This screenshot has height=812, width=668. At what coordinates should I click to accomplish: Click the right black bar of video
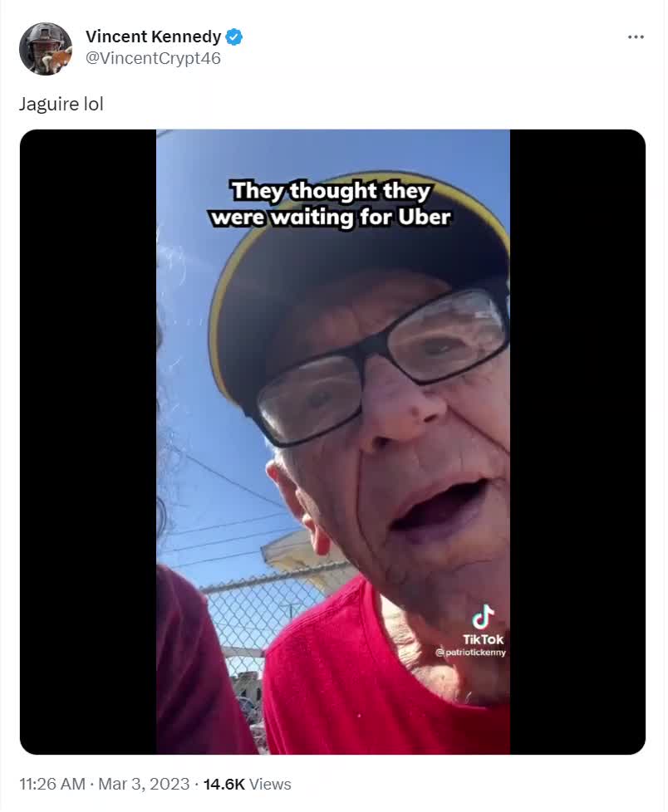click(577, 442)
